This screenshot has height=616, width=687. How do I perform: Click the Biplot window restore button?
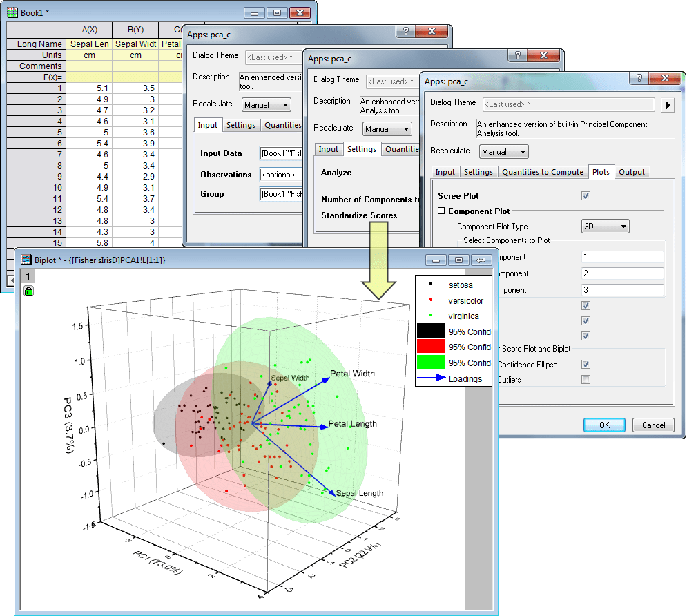pyautogui.click(x=481, y=260)
